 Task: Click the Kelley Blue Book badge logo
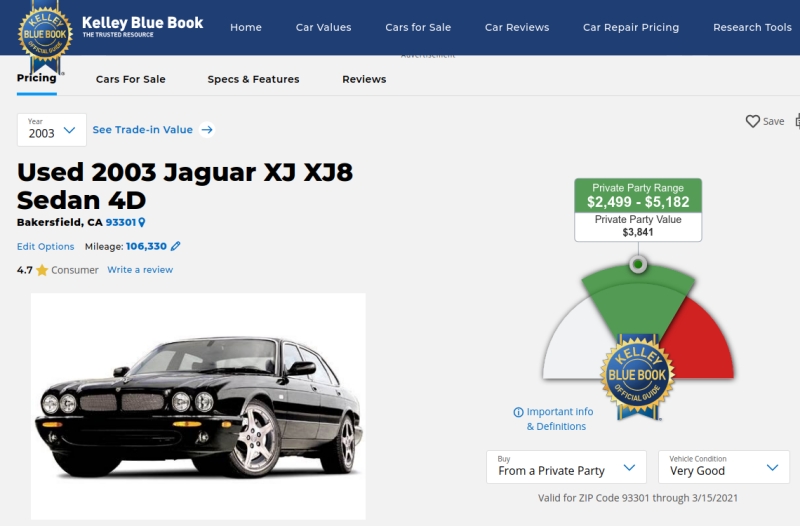pyautogui.click(x=45, y=36)
